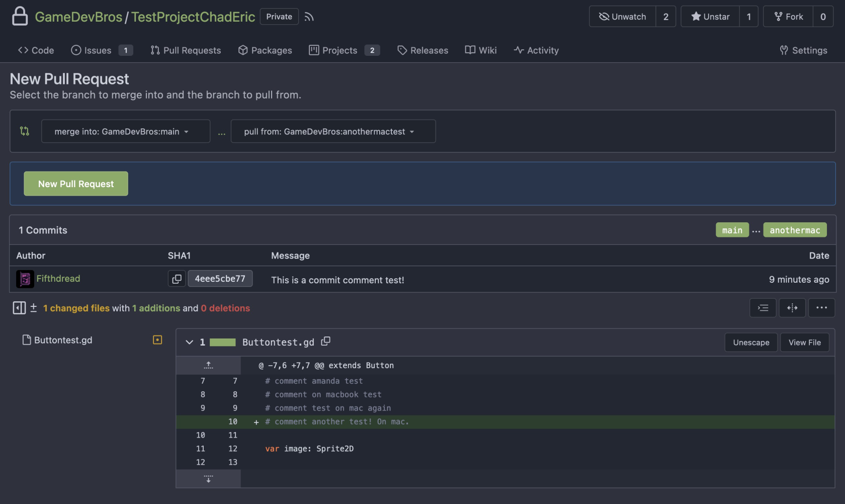Click the Unstar button

pyautogui.click(x=710, y=17)
